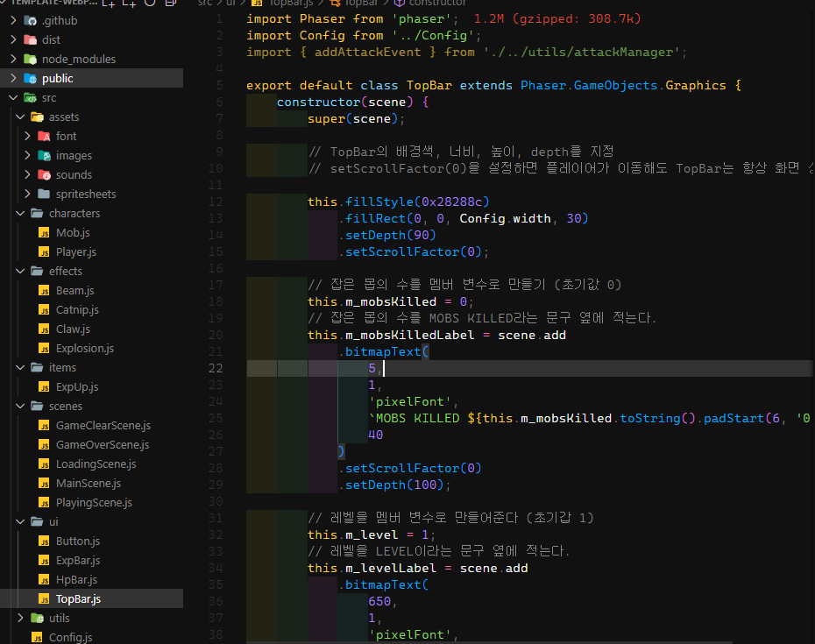Viewport: 815px width, 644px height.
Task: Collapse the scenes folder chevron
Action: 21,406
